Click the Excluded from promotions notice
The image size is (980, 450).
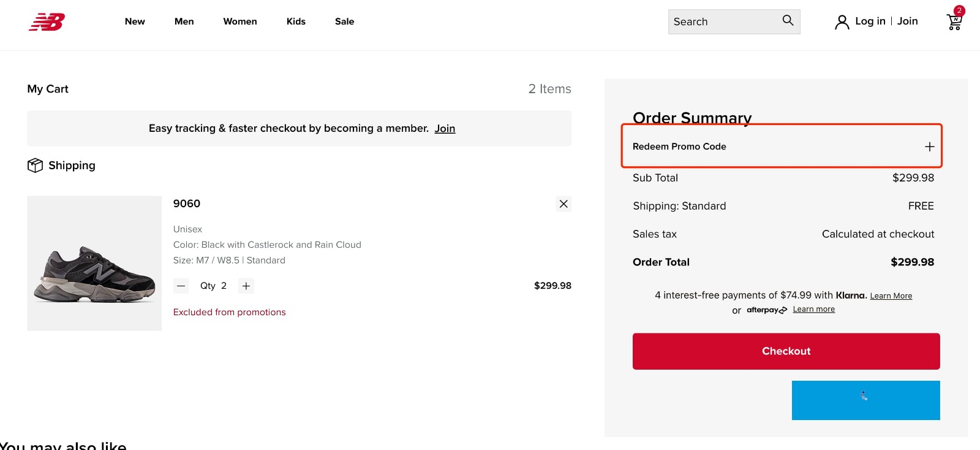click(x=230, y=312)
